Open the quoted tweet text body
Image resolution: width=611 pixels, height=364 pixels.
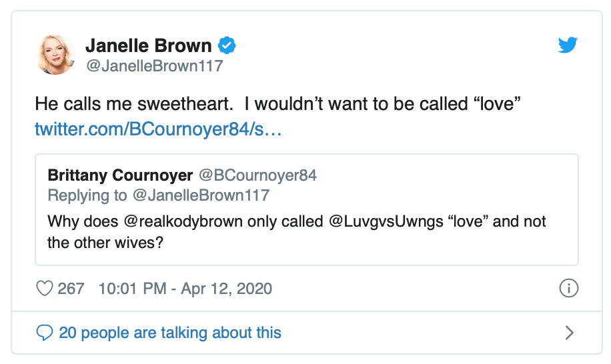tap(297, 231)
